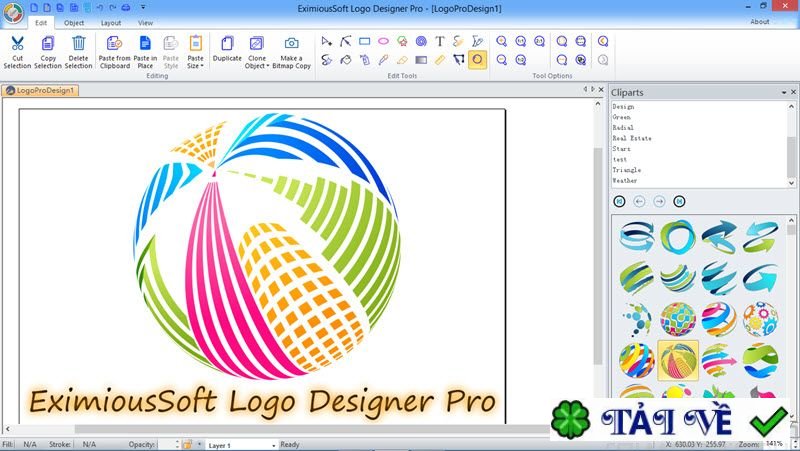
Task: Click the zoom in magnifier icon
Action: click(x=502, y=41)
